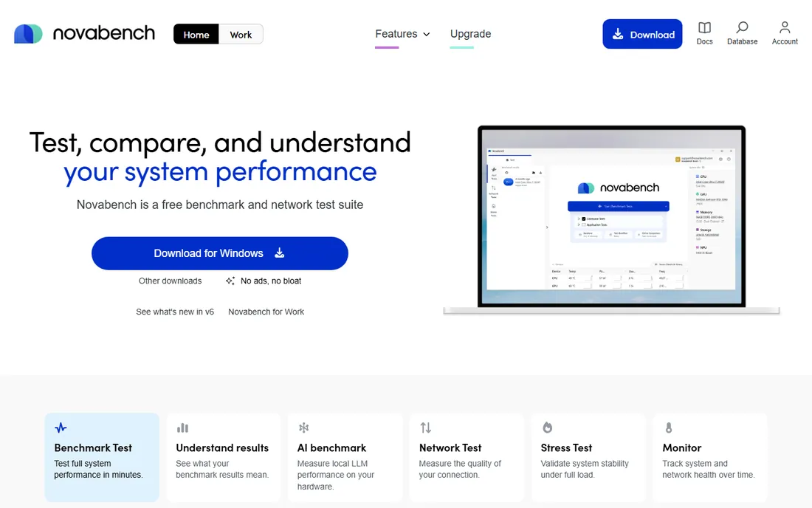This screenshot has width=812, height=508.
Task: Open the Account person icon
Action: tap(785, 27)
